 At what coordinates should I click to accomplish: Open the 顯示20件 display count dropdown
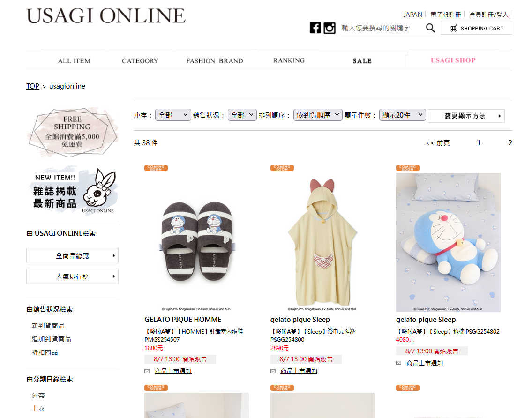coord(402,115)
